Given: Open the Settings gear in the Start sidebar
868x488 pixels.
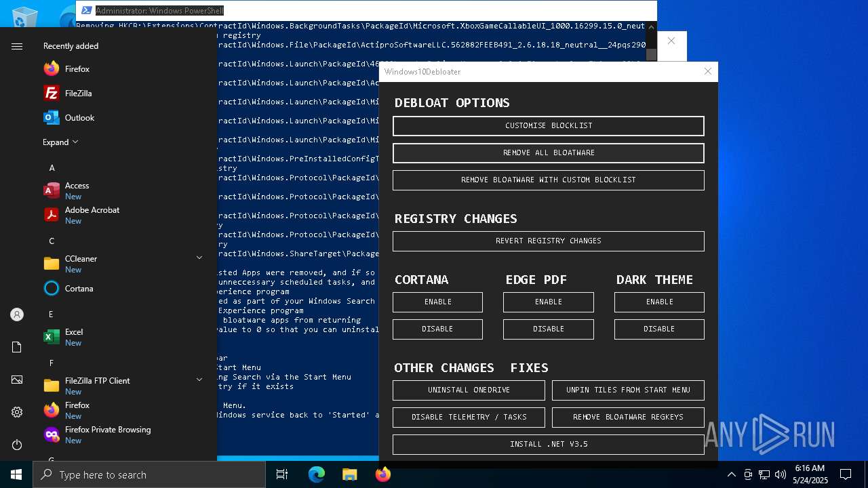Looking at the screenshot, I should [x=17, y=412].
